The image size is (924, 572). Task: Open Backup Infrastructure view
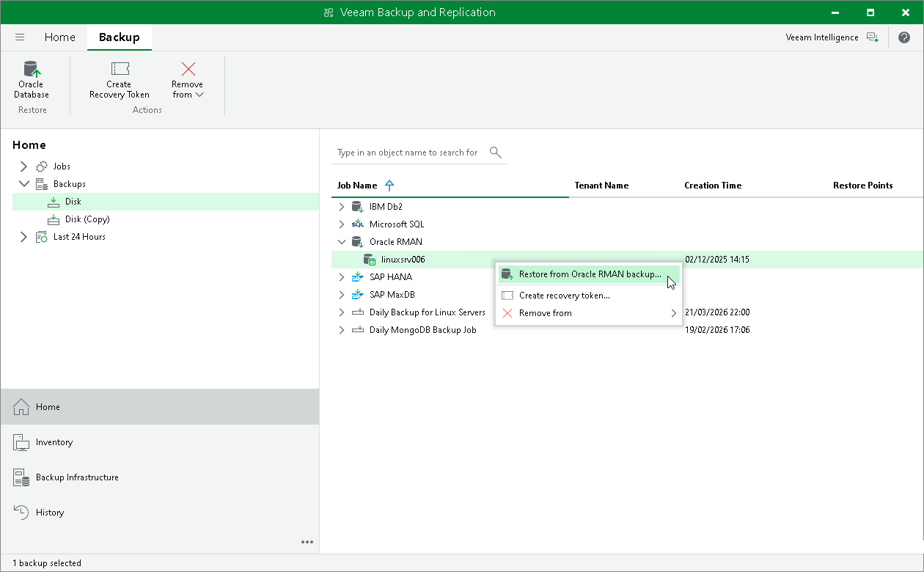160,477
